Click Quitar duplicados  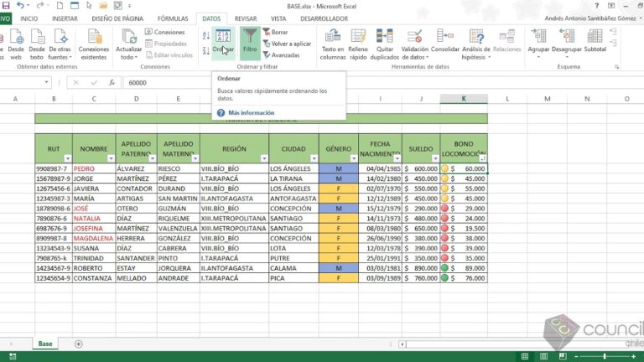click(384, 44)
